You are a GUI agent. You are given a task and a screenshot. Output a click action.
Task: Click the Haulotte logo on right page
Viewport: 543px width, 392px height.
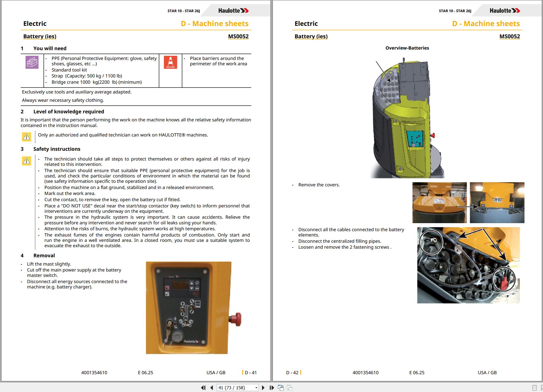click(x=505, y=11)
